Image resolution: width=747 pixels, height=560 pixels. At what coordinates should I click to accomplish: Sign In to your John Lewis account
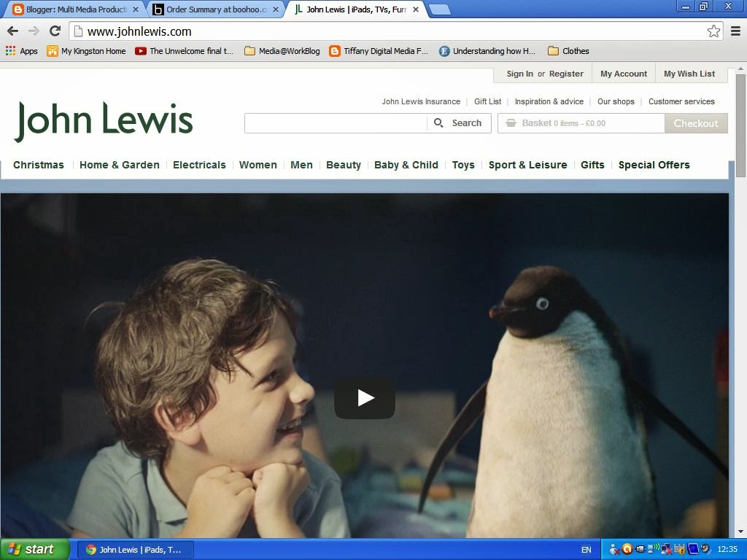(x=519, y=74)
